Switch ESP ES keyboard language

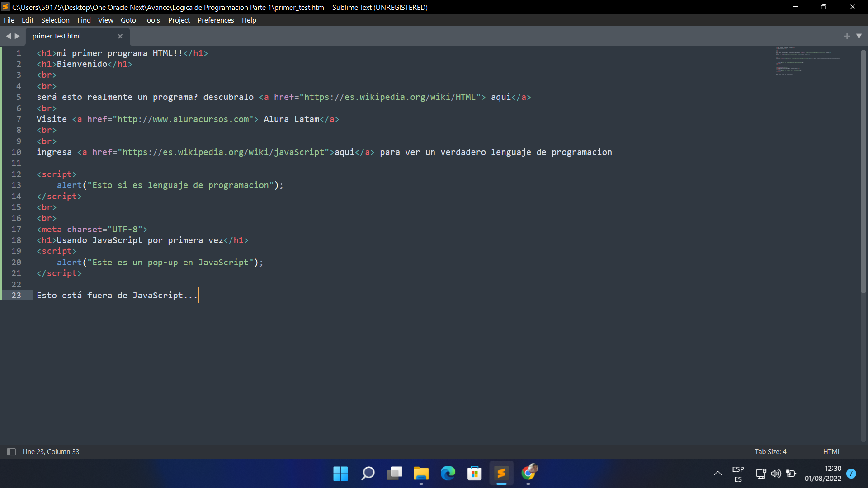738,474
